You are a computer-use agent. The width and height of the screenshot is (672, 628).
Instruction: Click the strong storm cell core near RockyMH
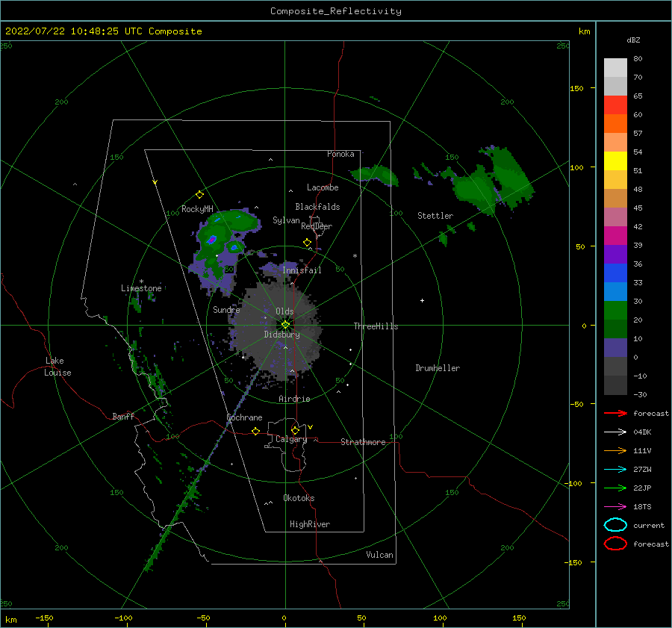(x=212, y=240)
